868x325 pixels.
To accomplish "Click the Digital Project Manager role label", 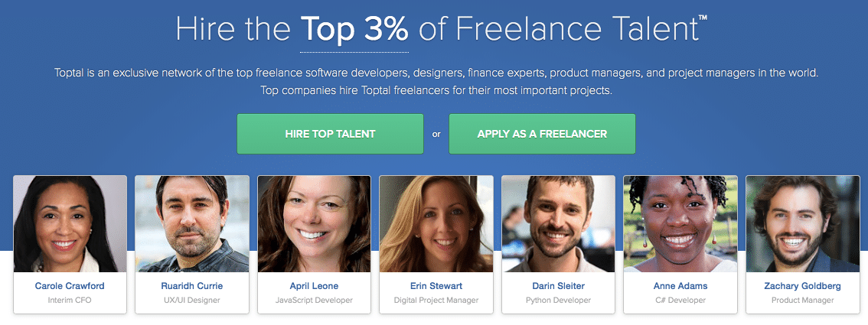I will point(436,301).
